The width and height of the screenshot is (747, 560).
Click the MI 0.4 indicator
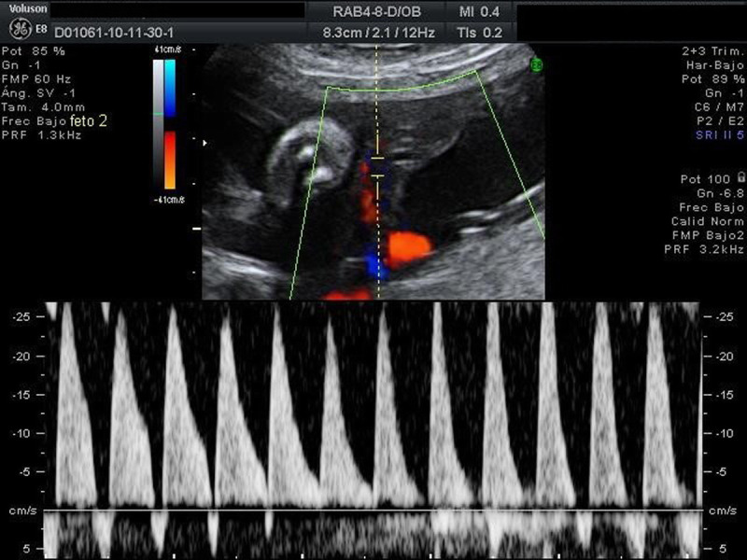[480, 11]
